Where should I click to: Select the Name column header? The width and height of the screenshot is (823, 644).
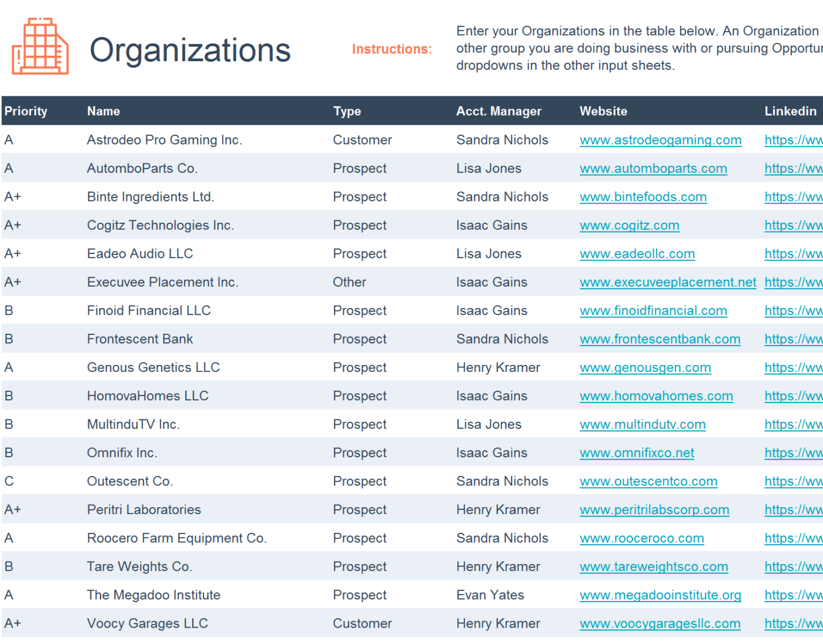tap(103, 111)
